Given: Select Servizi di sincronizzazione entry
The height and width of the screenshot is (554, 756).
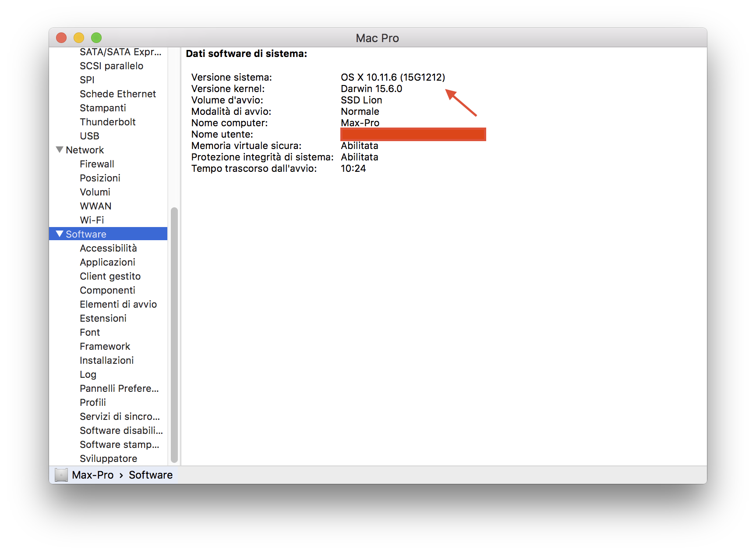Looking at the screenshot, I should [x=120, y=416].
